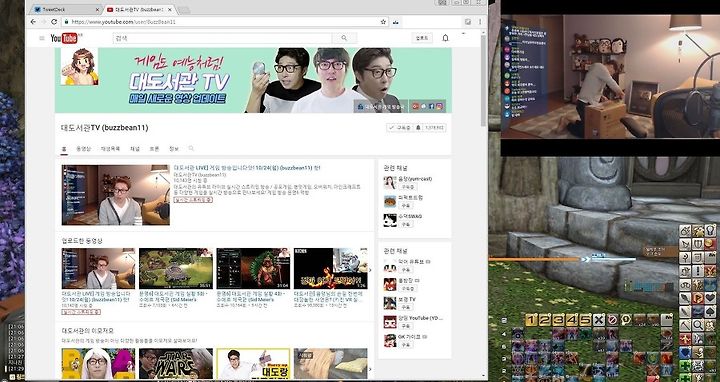Click channel search magnifier in tab row
This screenshot has width=720, height=382.
(191, 148)
